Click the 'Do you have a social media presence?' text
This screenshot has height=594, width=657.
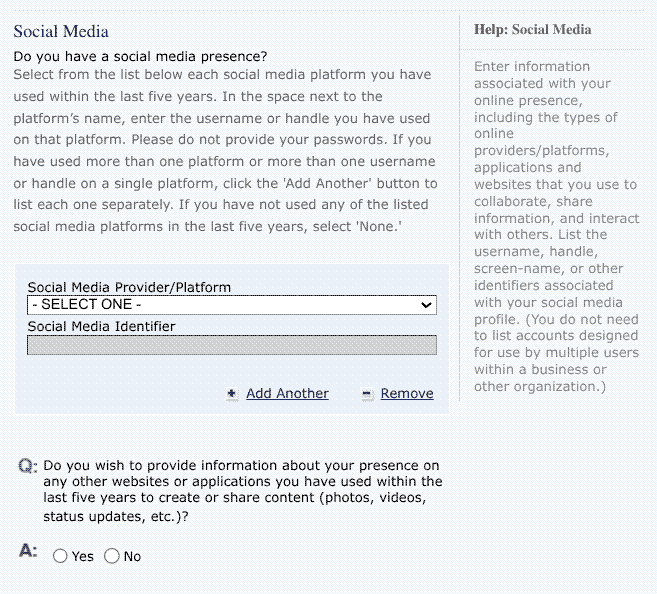click(x=140, y=55)
